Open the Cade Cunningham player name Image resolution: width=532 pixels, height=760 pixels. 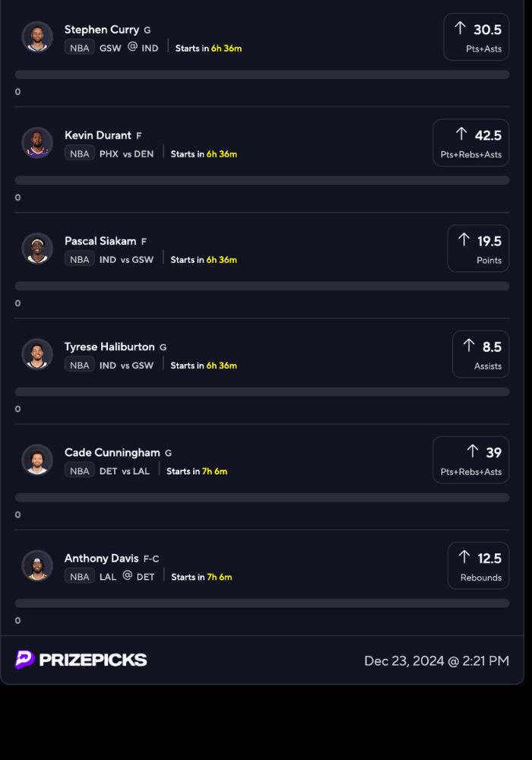(x=112, y=452)
